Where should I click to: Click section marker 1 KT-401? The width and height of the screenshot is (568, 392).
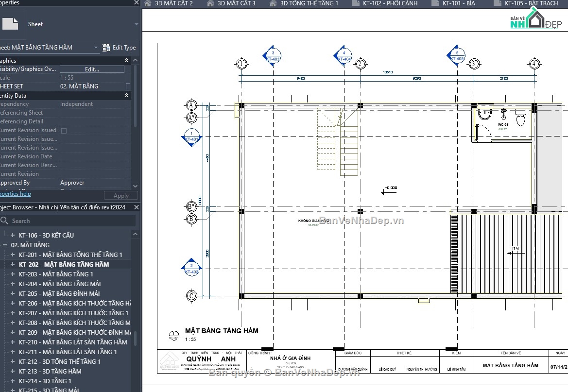(191, 137)
